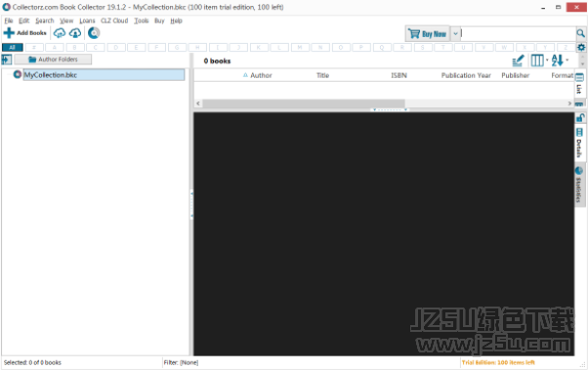Click the A-Z sort order icon
Viewport: 588px width, 370px height.
[x=557, y=61]
